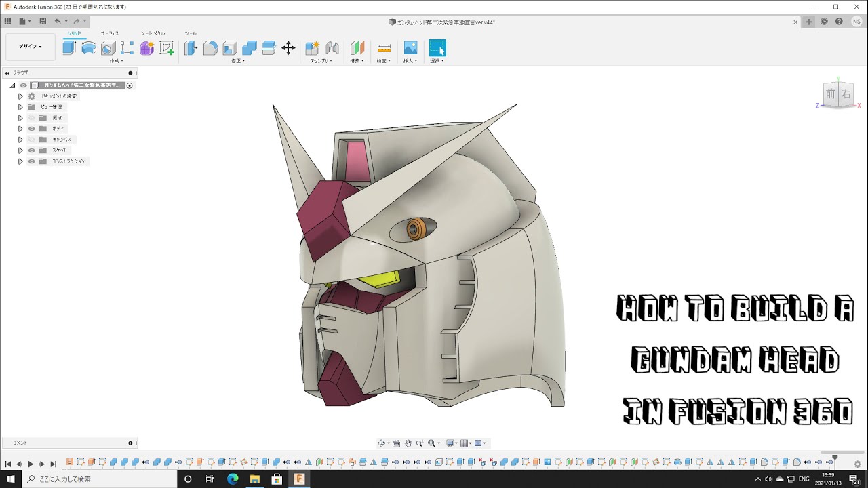The image size is (868, 488).
Task: Switch to the ソリッド tab
Action: point(74,33)
